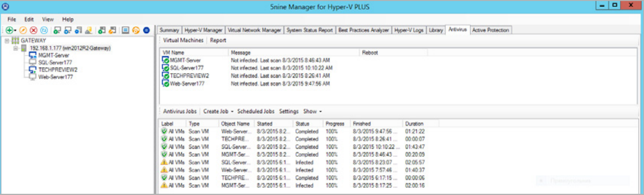This screenshot has height=195, width=644.
Task: Open antivirus Settings in jobs toolbar
Action: point(288,111)
